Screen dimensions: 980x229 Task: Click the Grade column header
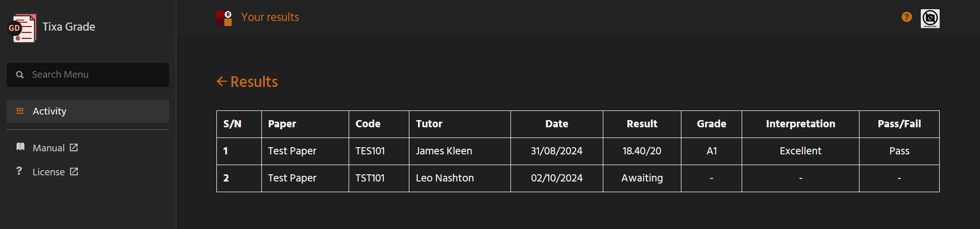coord(712,124)
